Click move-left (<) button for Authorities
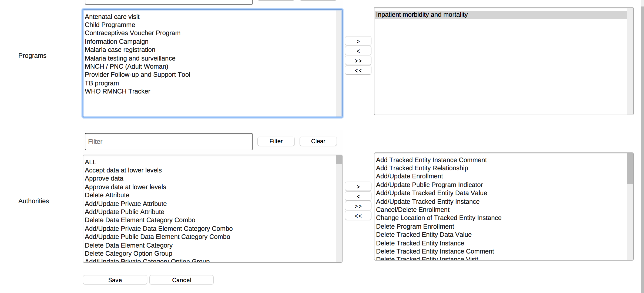This screenshot has width=644, height=293. [x=358, y=196]
